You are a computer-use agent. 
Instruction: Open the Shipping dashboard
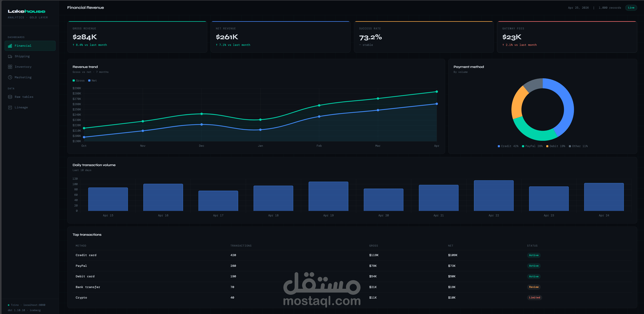pos(30,56)
